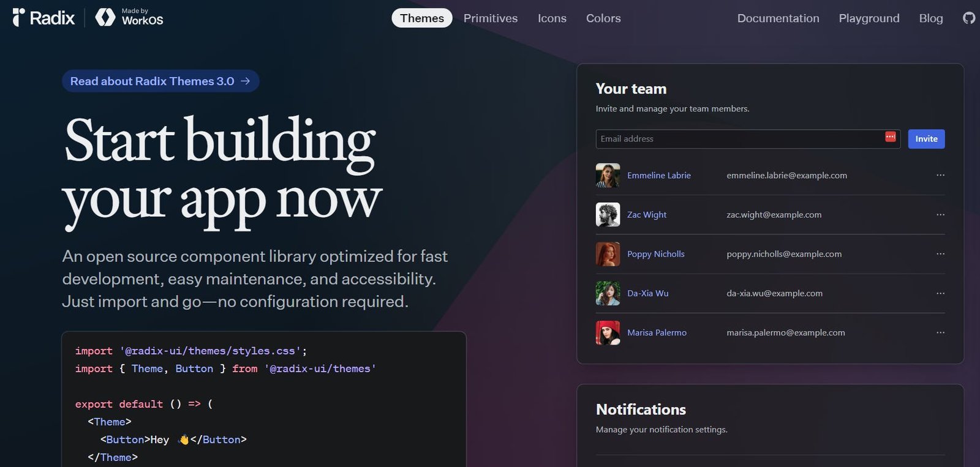Open the Playground page
980x467 pixels.
pos(869,18)
